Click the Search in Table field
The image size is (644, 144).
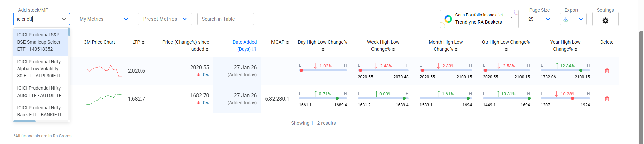226,19
